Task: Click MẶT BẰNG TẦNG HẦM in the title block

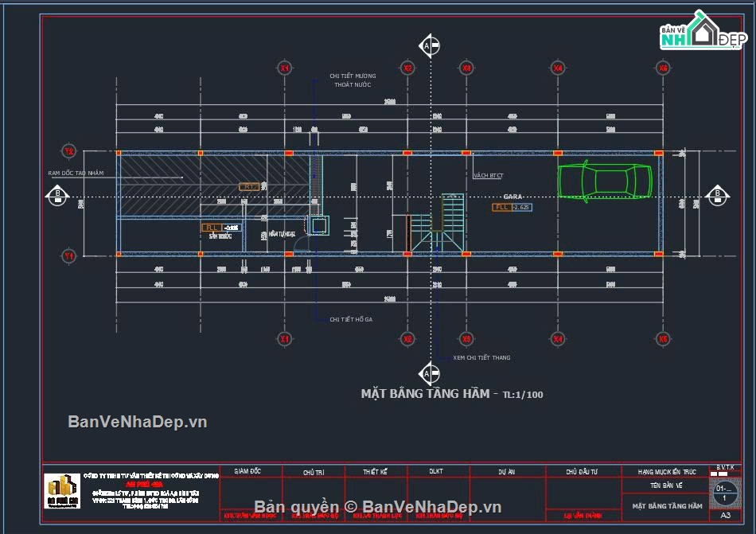Action: tap(668, 506)
